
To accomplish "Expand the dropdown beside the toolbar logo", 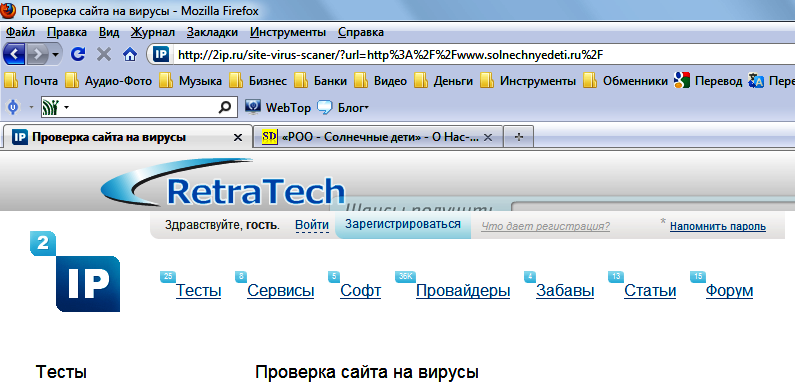I will point(31,107).
